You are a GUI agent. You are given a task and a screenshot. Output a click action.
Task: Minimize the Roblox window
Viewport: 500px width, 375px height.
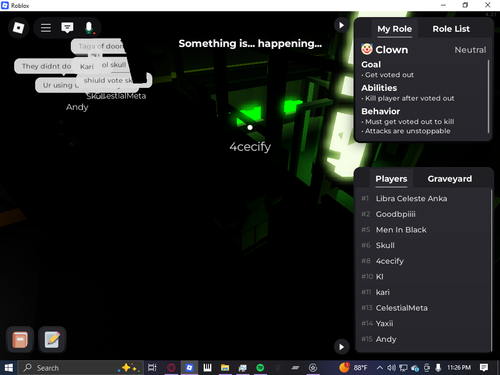tap(443, 5)
